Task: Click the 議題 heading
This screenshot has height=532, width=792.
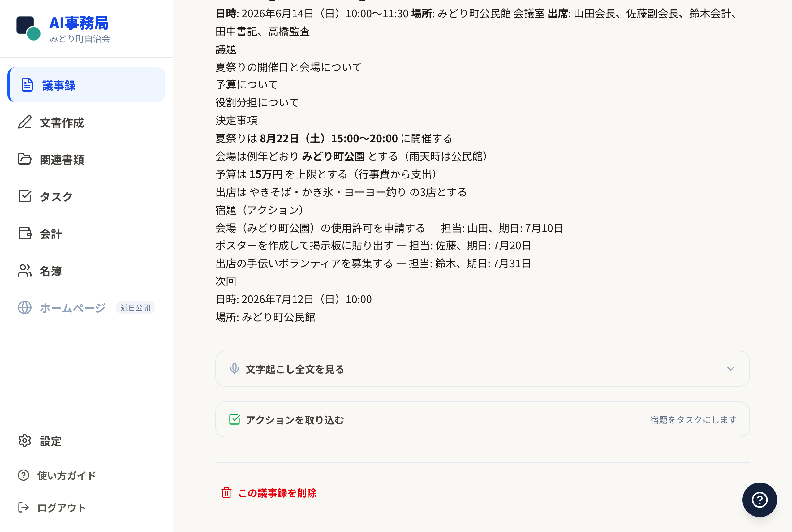Action: pyautogui.click(x=226, y=49)
